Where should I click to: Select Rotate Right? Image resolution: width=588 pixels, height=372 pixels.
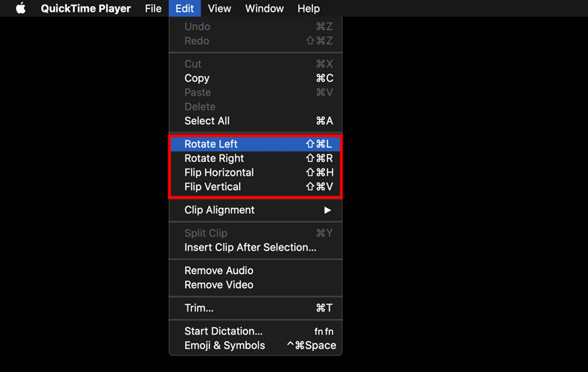(255, 158)
